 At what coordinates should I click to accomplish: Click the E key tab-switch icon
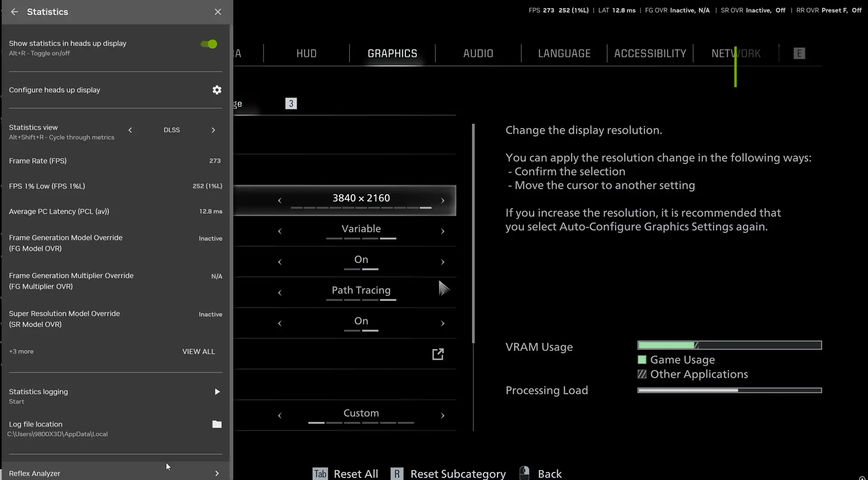pos(799,53)
